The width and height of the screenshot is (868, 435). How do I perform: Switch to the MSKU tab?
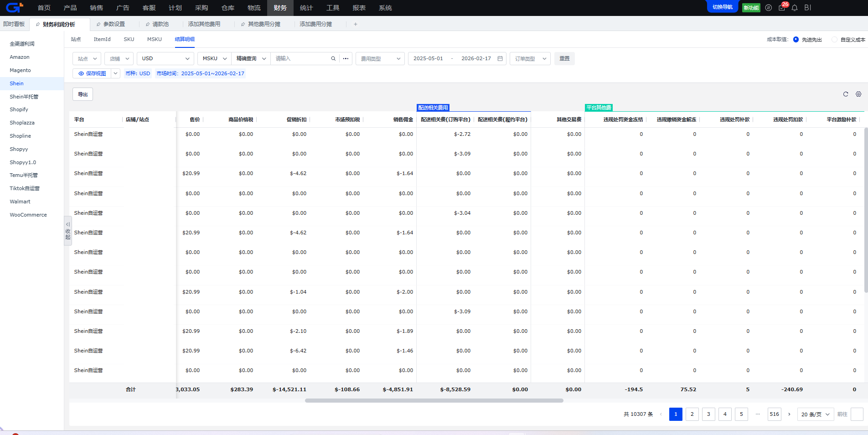coord(154,39)
